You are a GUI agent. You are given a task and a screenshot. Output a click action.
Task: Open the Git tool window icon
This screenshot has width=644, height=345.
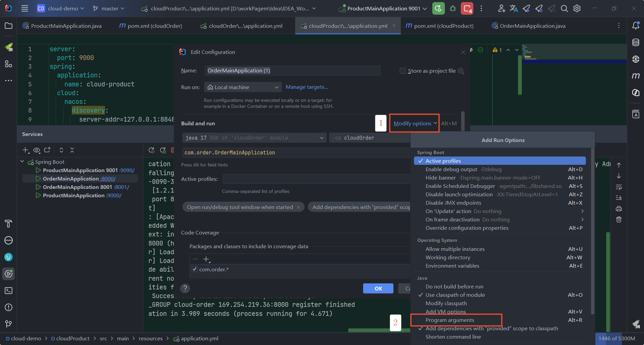point(9,324)
